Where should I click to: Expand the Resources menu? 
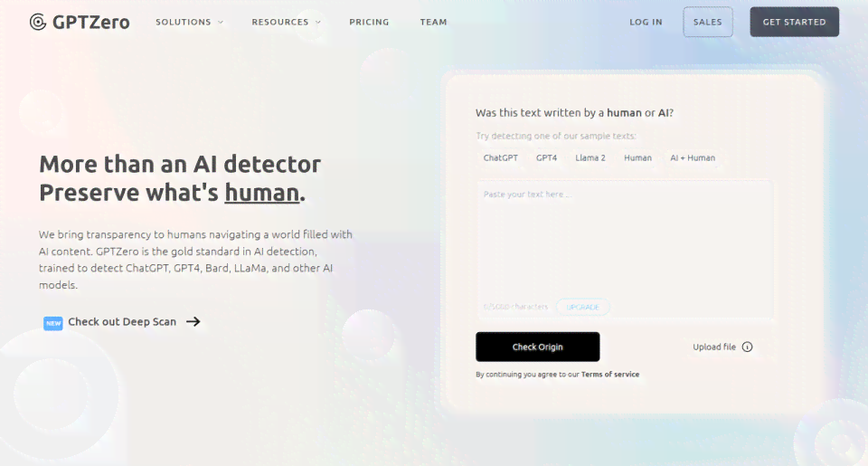pos(287,22)
